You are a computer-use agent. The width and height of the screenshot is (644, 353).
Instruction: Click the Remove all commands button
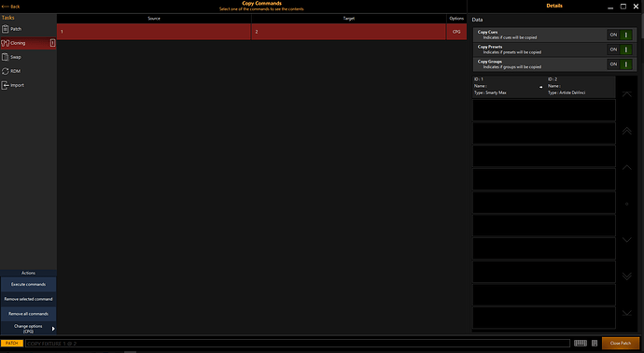click(x=28, y=314)
